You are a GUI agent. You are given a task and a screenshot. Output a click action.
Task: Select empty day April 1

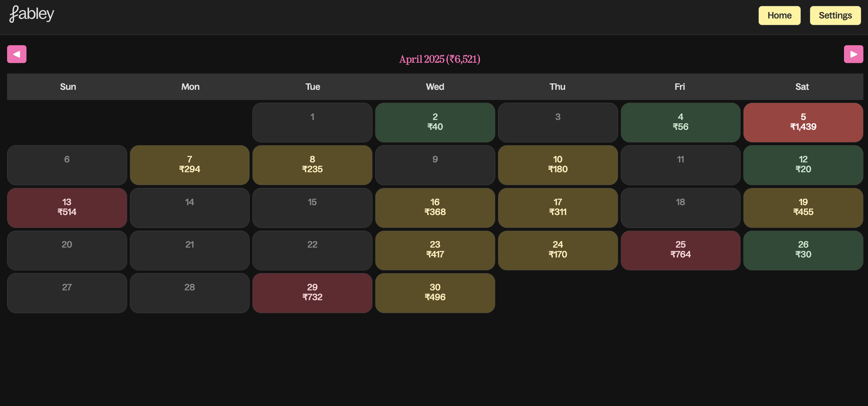coord(312,122)
